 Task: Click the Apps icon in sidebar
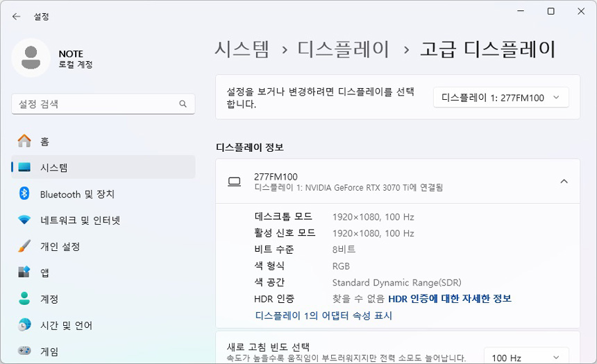24,272
